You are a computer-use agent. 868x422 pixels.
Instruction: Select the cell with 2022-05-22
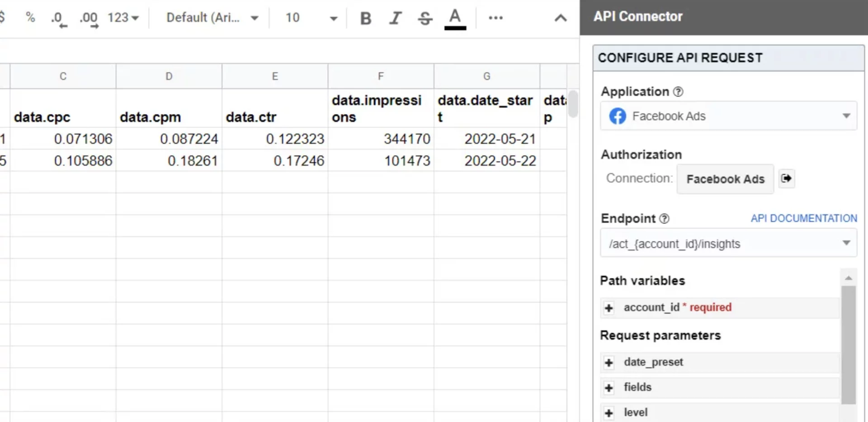[x=487, y=160]
